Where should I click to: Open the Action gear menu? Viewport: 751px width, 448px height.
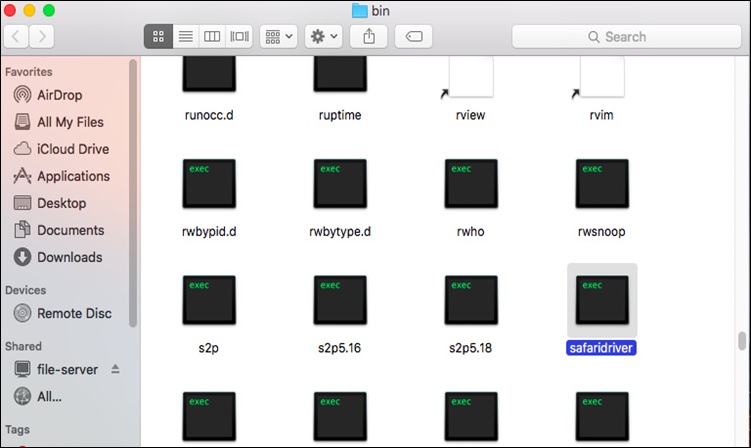pos(324,36)
